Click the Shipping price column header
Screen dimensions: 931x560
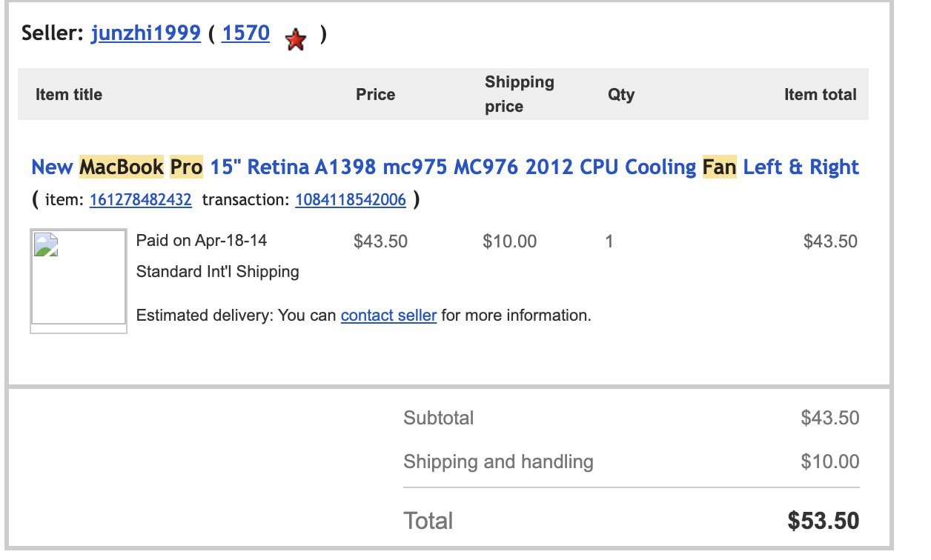[520, 94]
